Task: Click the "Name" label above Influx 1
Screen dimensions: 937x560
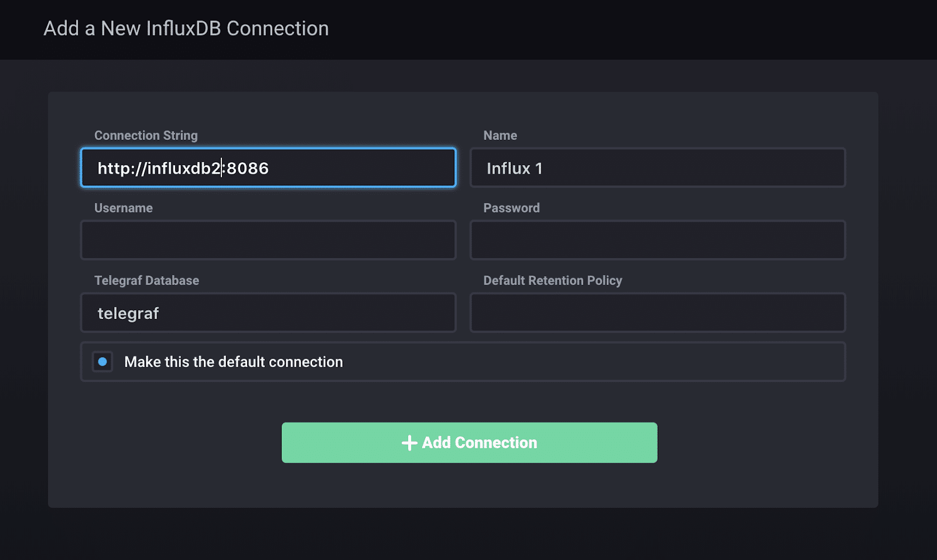Action: [500, 135]
